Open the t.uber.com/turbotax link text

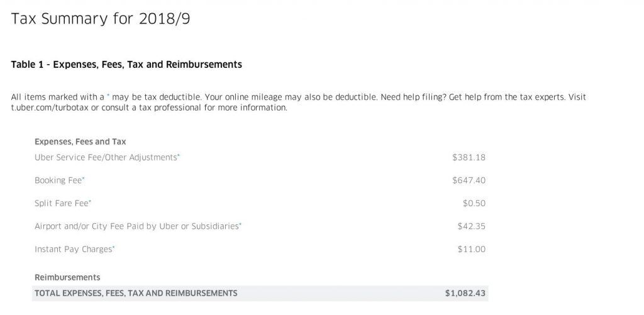pyautogui.click(x=50, y=108)
